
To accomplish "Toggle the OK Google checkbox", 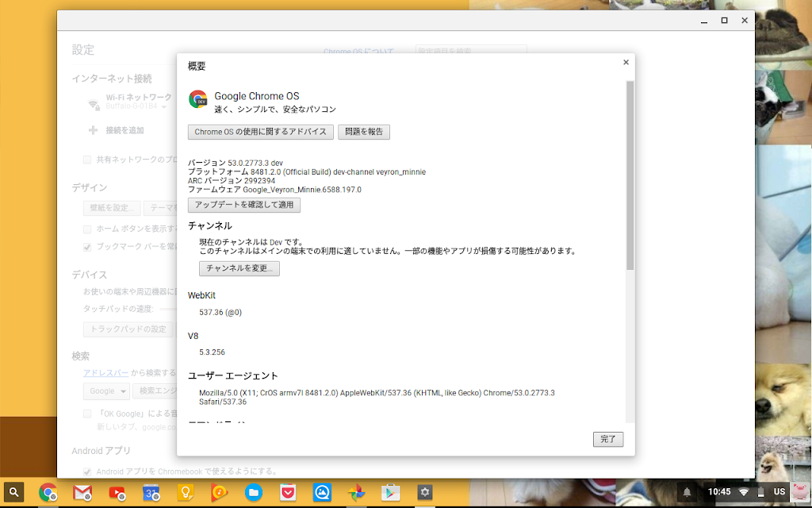I will pos(87,414).
